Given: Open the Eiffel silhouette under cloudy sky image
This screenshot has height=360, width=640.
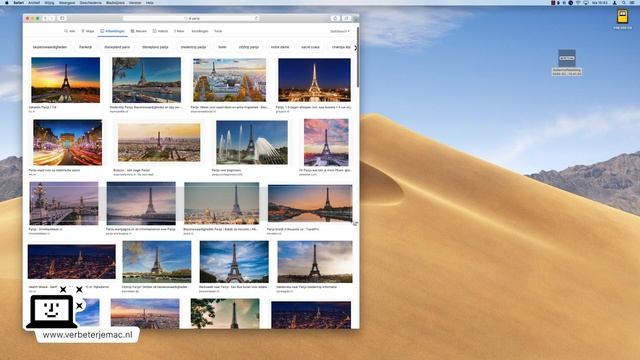Looking at the screenshot, I should click(x=315, y=262).
